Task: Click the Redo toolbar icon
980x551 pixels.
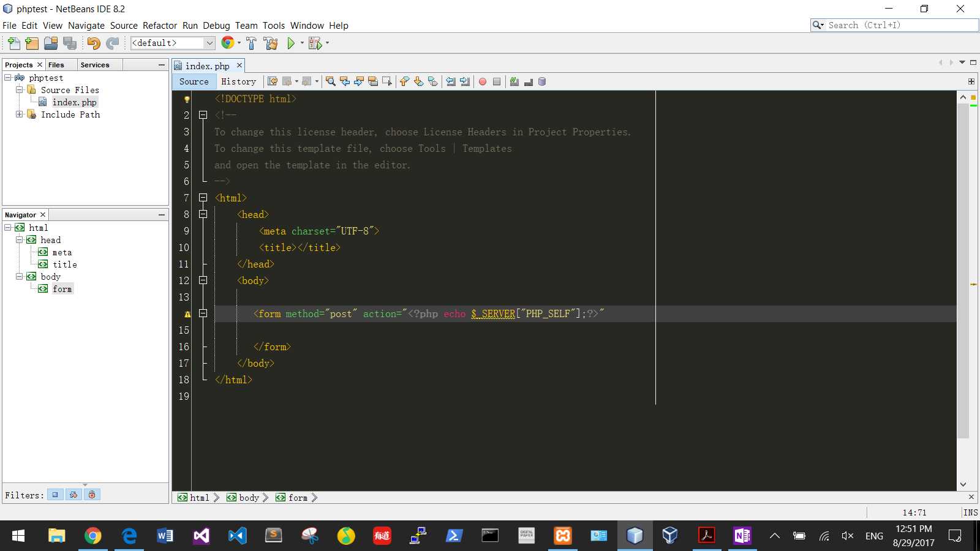Action: pos(112,43)
